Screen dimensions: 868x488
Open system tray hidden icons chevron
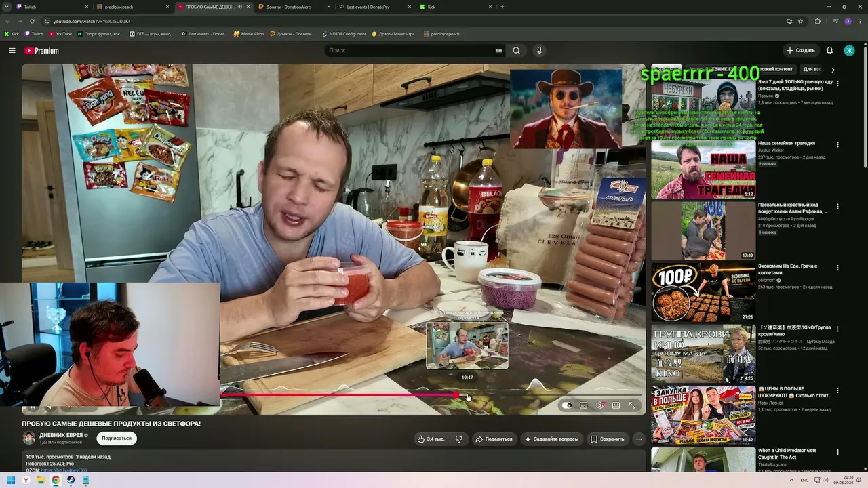click(x=791, y=481)
